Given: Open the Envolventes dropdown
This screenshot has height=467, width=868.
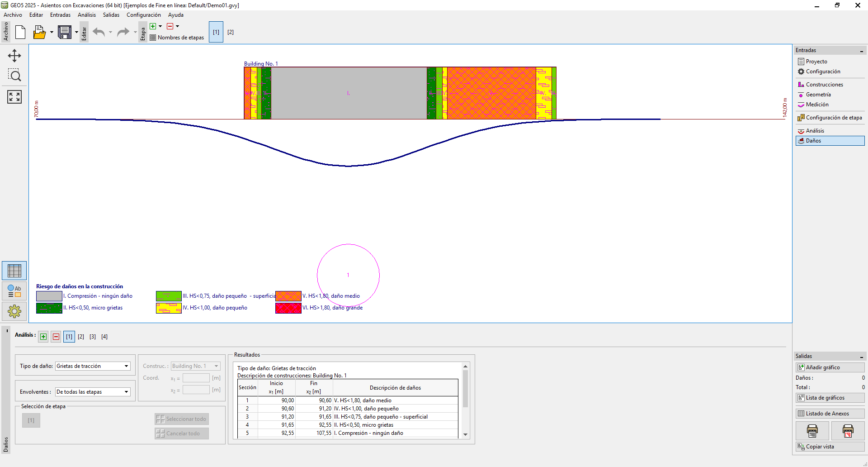Looking at the screenshot, I should (x=93, y=392).
